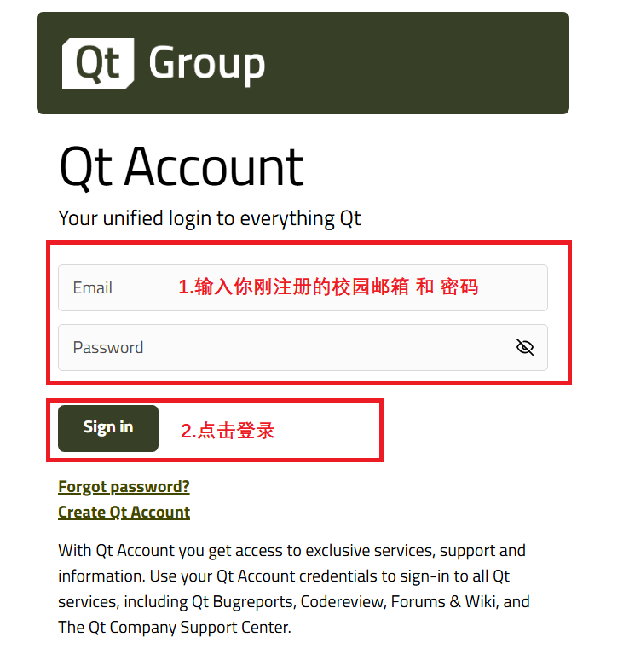This screenshot has height=672, width=629.
Task: Select the "Your unified login to everything Qt" subtitle
Action: [210, 218]
